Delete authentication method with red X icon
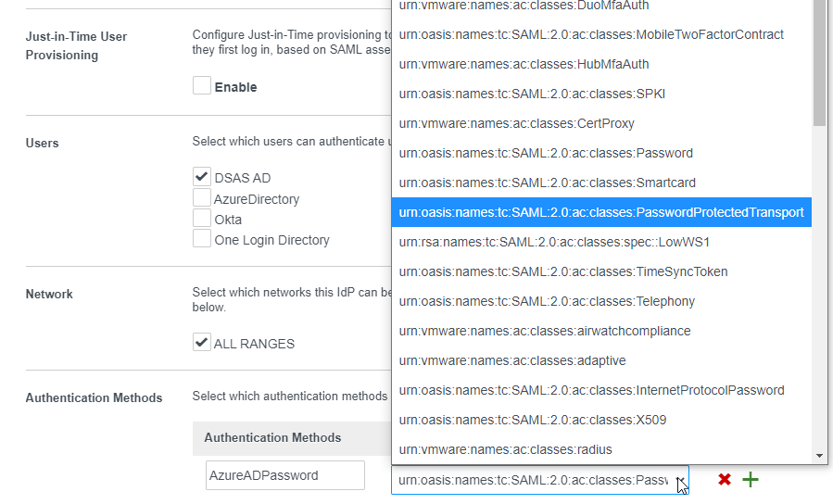The image size is (833, 504). click(725, 479)
